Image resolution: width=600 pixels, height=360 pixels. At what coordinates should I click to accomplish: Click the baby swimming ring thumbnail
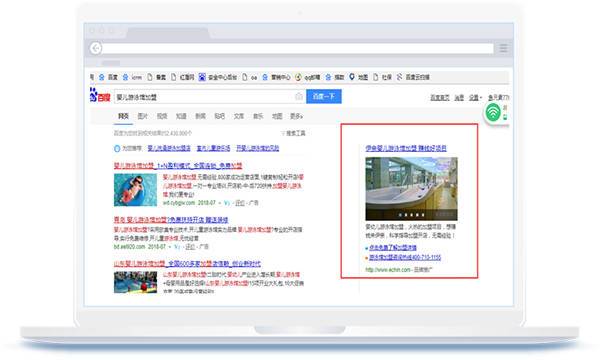[x=135, y=190]
